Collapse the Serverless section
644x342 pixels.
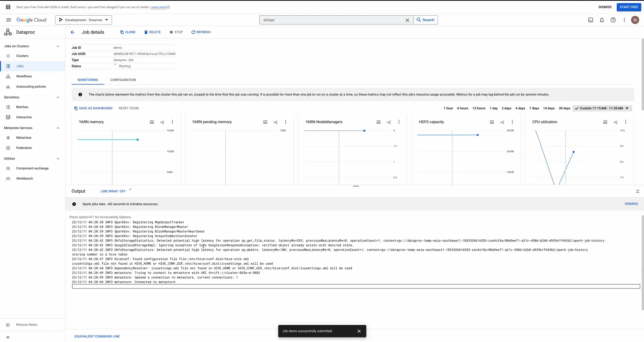coord(58,97)
